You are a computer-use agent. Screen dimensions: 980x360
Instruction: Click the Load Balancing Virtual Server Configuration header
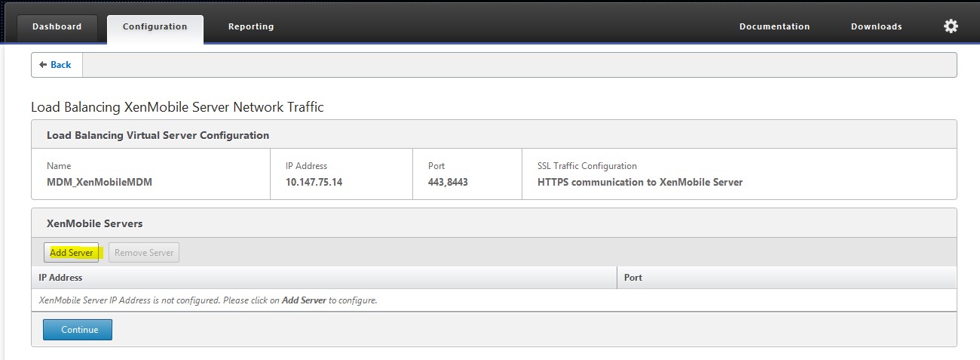158,136
